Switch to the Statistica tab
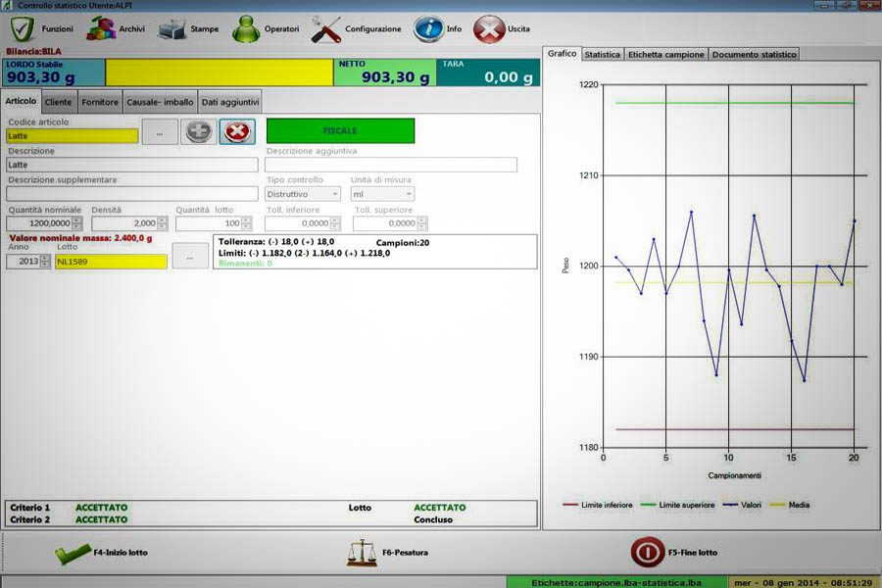The height and width of the screenshot is (588, 882). (602, 54)
